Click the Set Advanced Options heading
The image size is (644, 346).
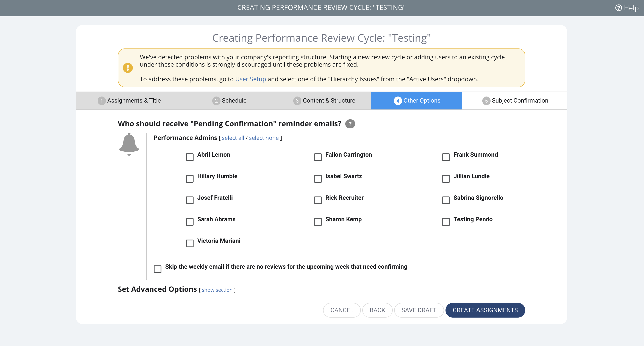tap(157, 289)
